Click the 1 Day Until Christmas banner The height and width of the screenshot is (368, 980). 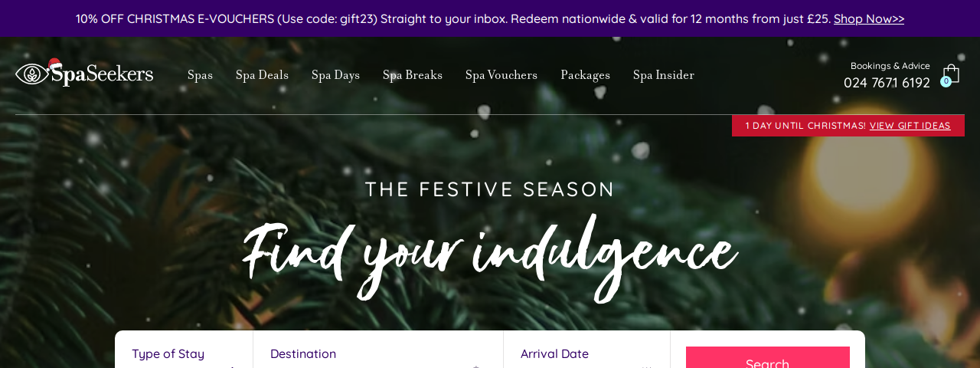(x=848, y=126)
